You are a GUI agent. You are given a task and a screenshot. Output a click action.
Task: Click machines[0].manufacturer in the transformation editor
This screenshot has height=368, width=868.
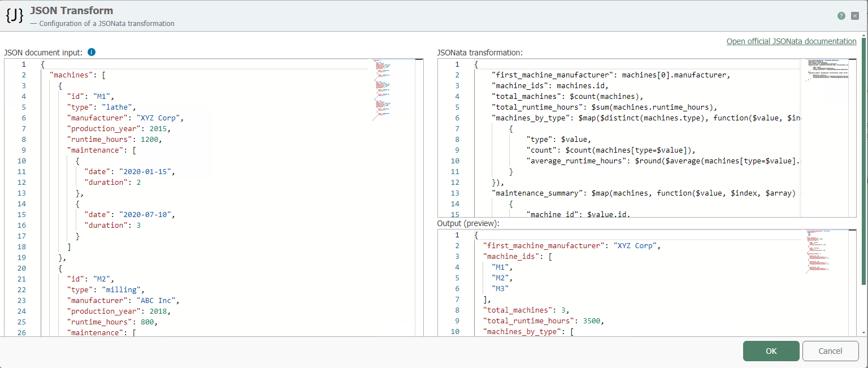[x=674, y=75]
